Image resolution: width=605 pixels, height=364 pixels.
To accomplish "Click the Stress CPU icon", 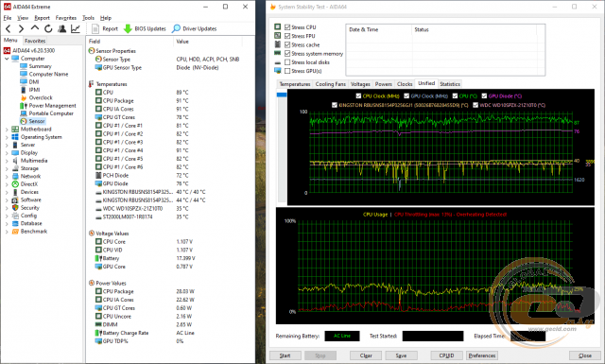I will pyautogui.click(x=277, y=26).
